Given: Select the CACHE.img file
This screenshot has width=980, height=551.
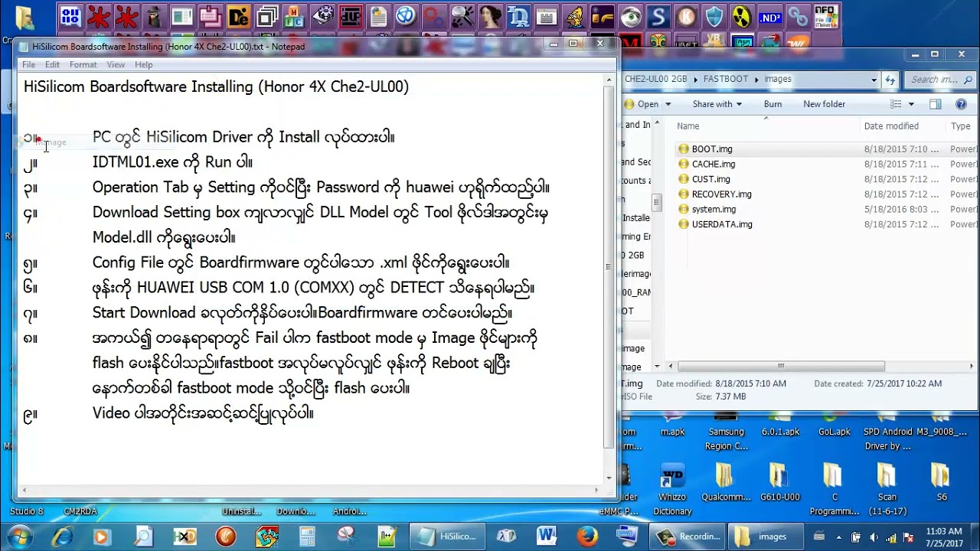Looking at the screenshot, I should click(713, 164).
